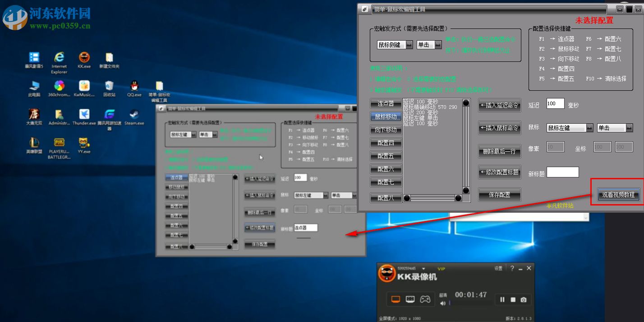
Task: Minimize the 鼠标宏编辑工具 front window
Action: (620, 9)
